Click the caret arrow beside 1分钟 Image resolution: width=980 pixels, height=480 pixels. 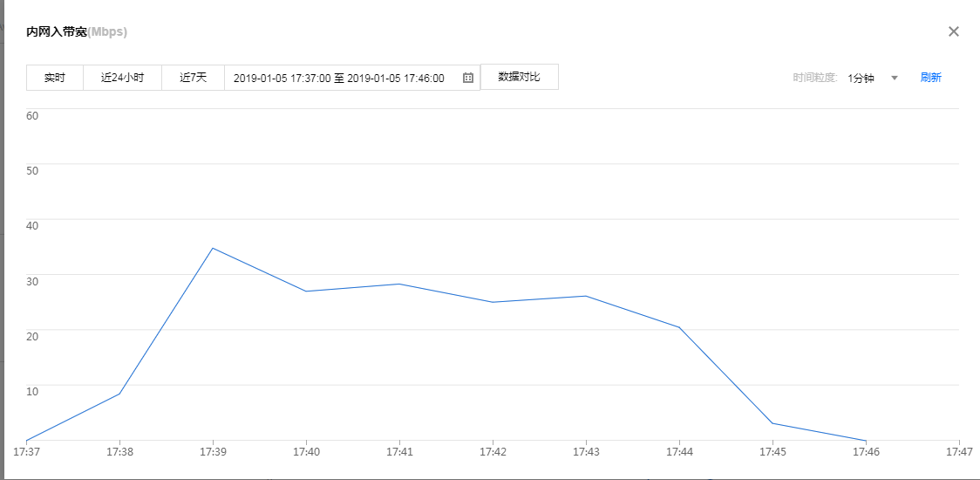(894, 78)
